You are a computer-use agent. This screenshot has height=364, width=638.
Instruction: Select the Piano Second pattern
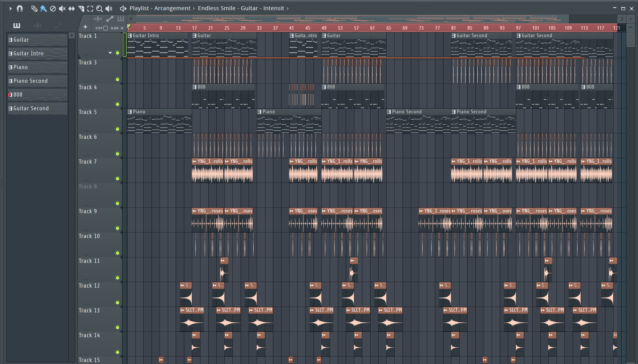[37, 81]
